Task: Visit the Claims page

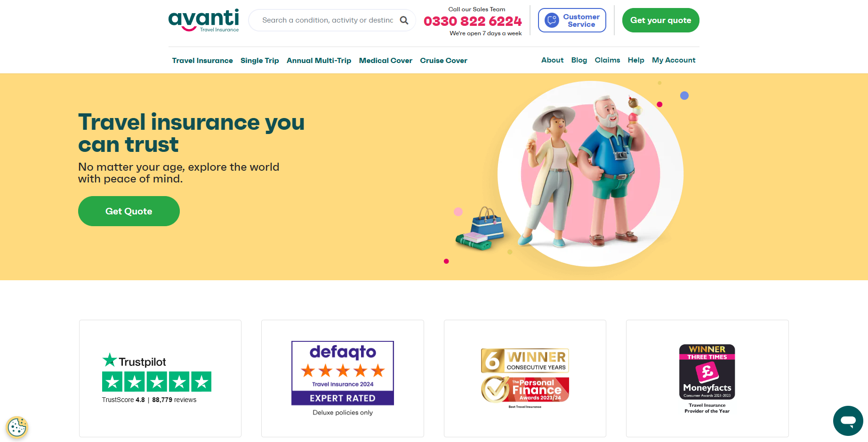Action: click(607, 60)
